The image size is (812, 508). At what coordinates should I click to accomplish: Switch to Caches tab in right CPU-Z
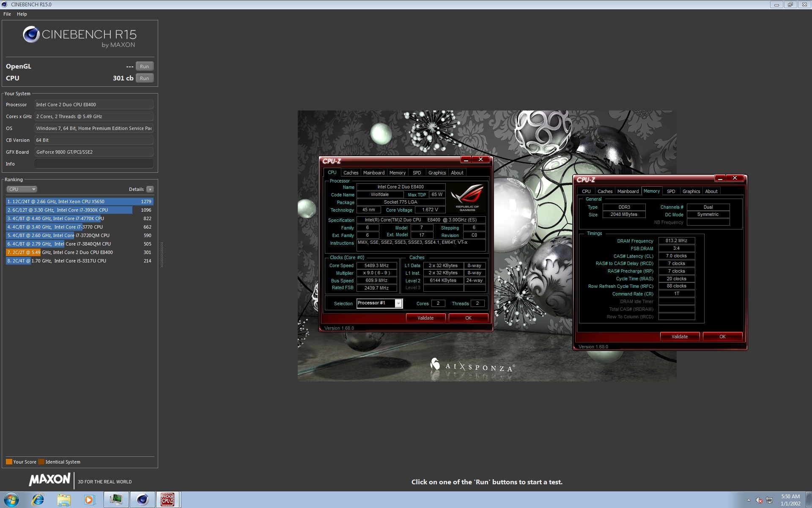coord(605,191)
